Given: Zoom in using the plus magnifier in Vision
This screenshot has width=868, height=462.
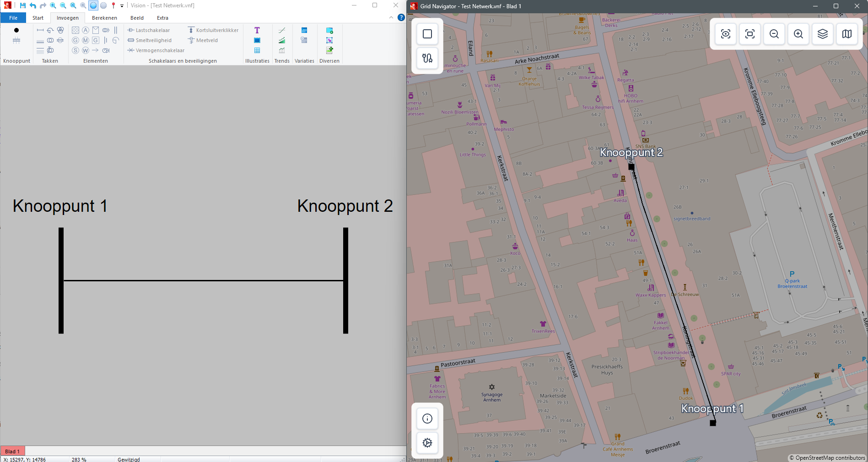Looking at the screenshot, I should click(53, 5).
